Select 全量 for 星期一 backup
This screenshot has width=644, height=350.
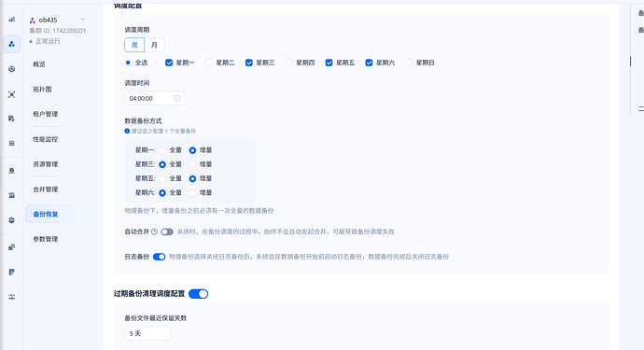162,150
